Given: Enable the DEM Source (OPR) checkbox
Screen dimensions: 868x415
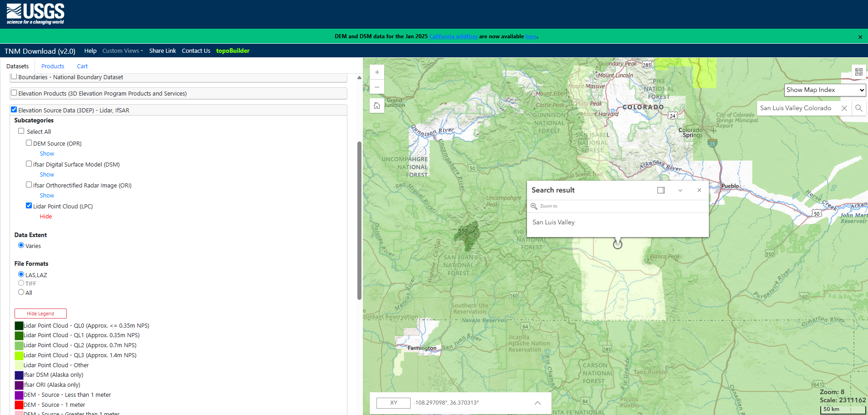Looking at the screenshot, I should tap(29, 143).
